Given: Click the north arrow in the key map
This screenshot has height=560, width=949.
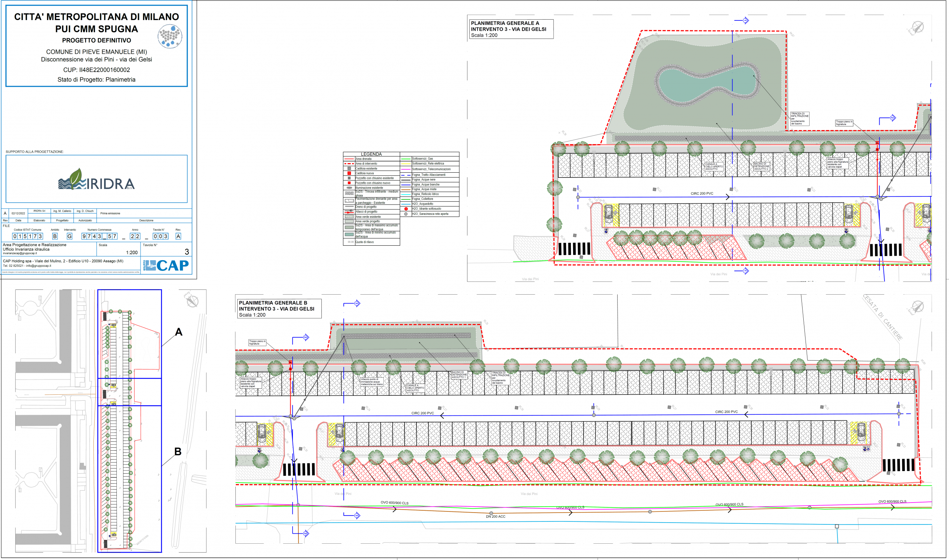Looking at the screenshot, I should (192, 301).
